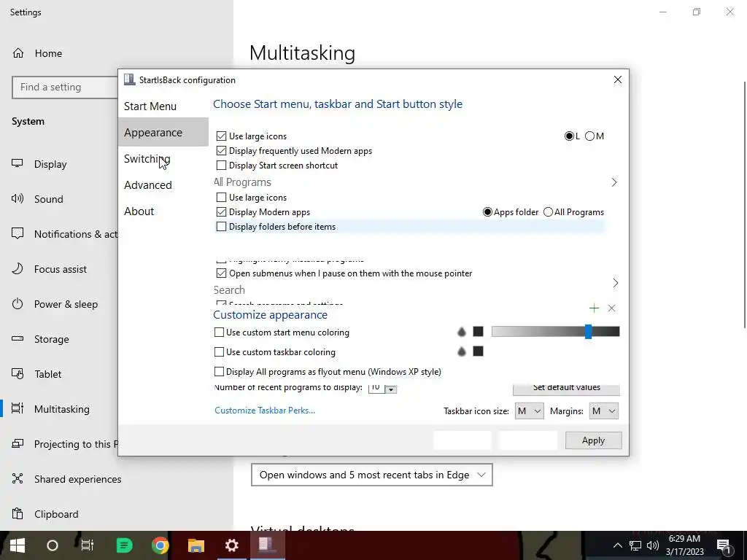
Task: Open the About tab
Action: (x=139, y=211)
